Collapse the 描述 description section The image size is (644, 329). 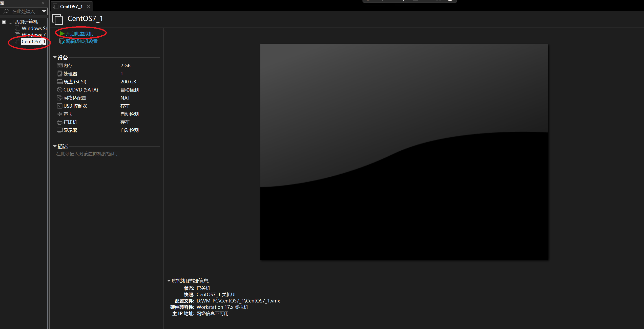pos(55,146)
